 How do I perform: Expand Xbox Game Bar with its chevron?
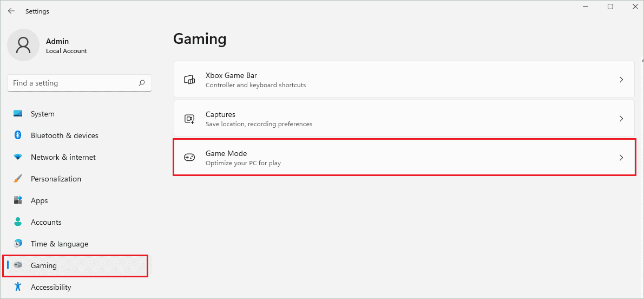(x=621, y=80)
